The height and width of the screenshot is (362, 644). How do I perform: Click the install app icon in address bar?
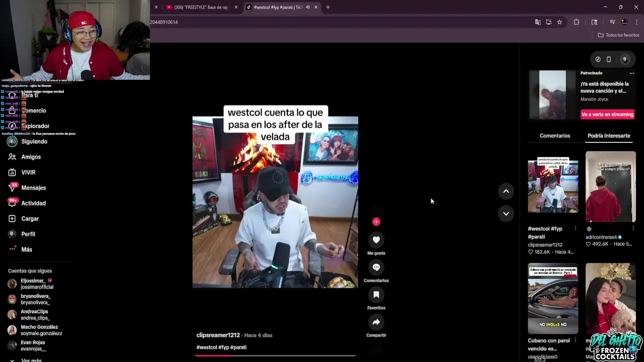point(548,22)
